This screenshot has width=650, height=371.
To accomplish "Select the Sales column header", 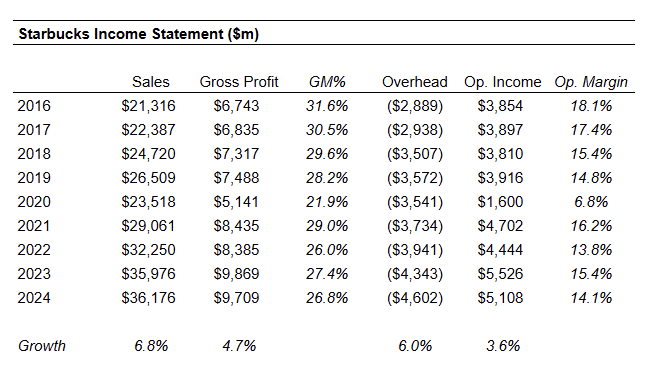I will [151, 82].
